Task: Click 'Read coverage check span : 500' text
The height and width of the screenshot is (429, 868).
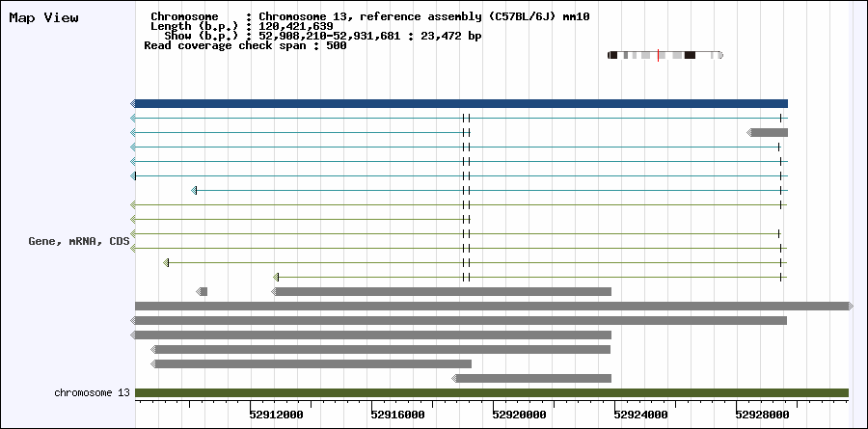Action: [x=245, y=46]
